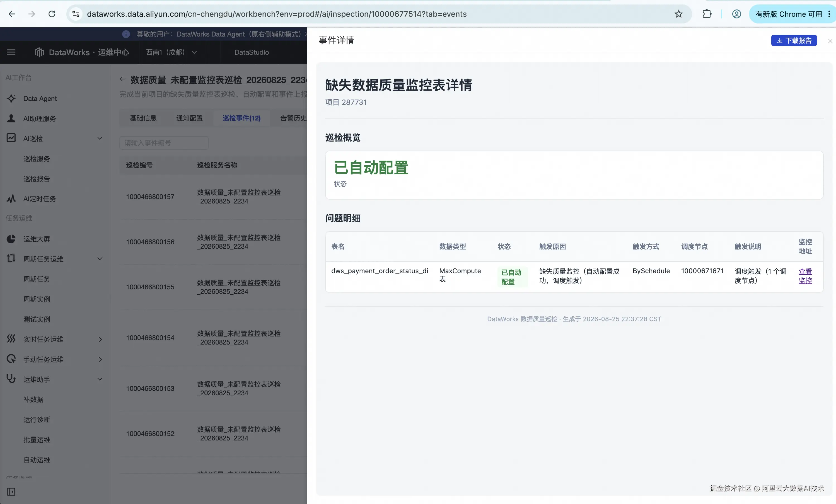836x504 pixels.
Task: Collapse the 周期任务运维 chevron
Action: [100, 259]
